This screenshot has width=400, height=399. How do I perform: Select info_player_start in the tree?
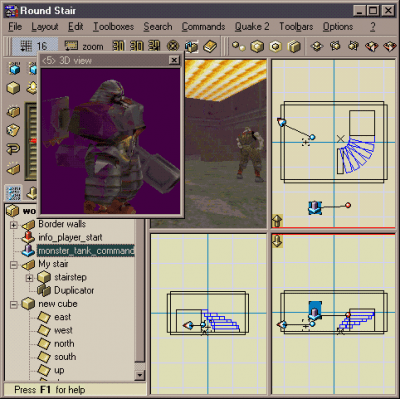coord(70,237)
